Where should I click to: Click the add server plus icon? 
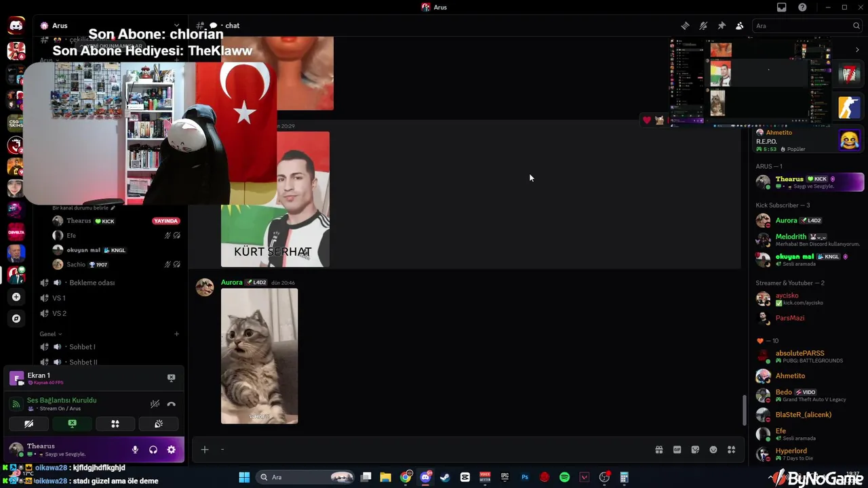[x=16, y=297]
